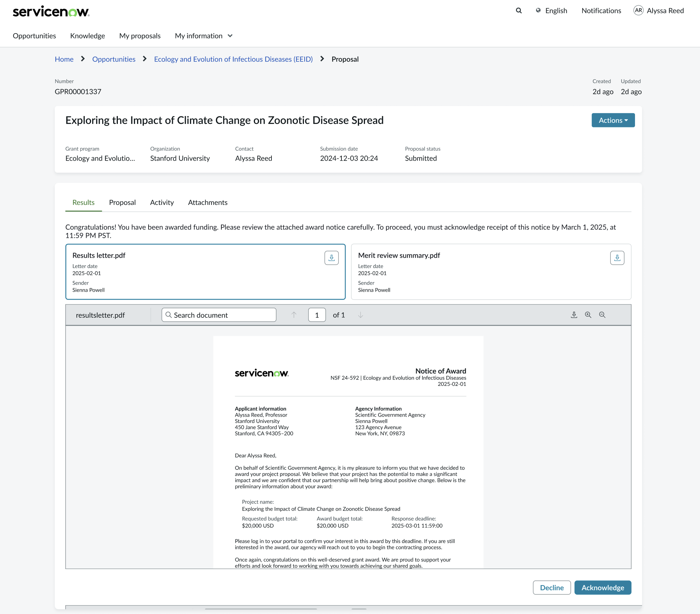Open Ecology and Evolution of Infectious Diseases breadcrumb
Screen dimensions: 700x614
tap(234, 59)
